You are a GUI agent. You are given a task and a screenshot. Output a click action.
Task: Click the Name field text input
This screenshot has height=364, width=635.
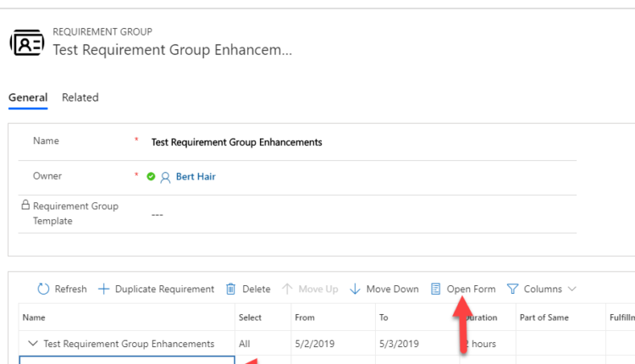339,142
